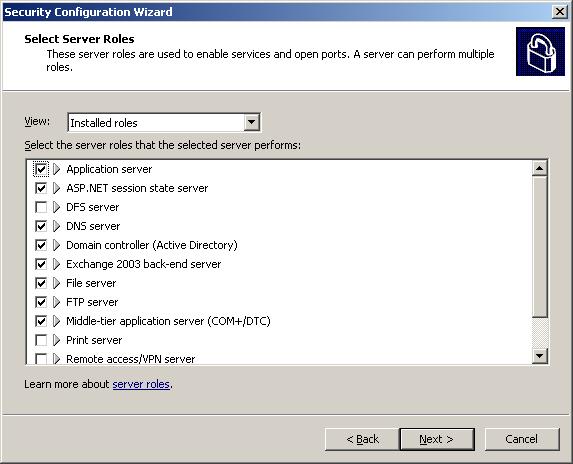Uncheck the File server checkbox
The image size is (573, 464).
41,283
